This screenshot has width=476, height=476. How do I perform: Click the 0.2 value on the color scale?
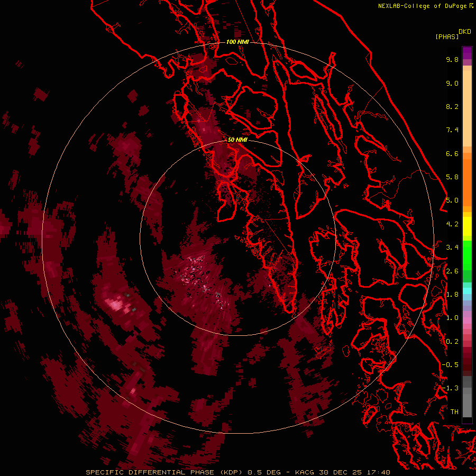pos(452,342)
